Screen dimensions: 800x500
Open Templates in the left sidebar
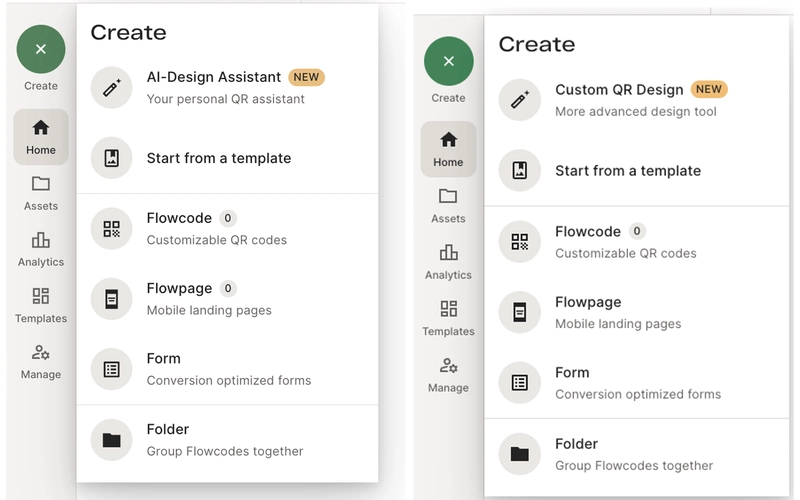point(41,305)
